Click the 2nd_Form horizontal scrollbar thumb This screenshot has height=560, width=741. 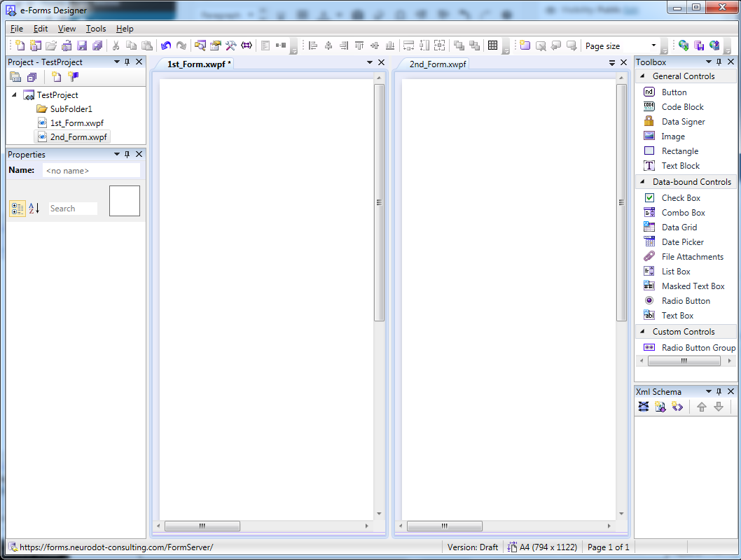[445, 526]
